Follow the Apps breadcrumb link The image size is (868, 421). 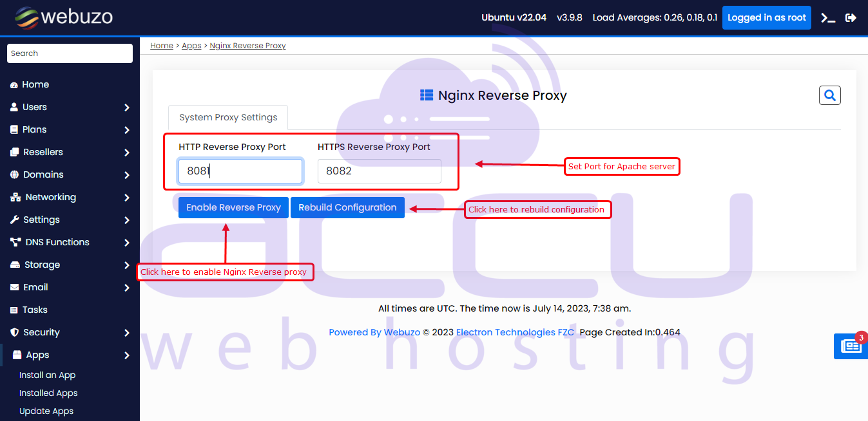(191, 46)
